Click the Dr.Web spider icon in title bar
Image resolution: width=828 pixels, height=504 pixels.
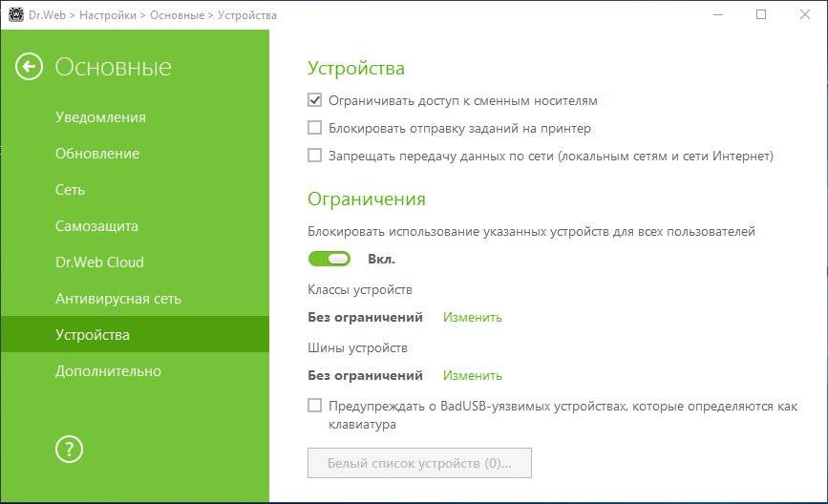click(16, 14)
